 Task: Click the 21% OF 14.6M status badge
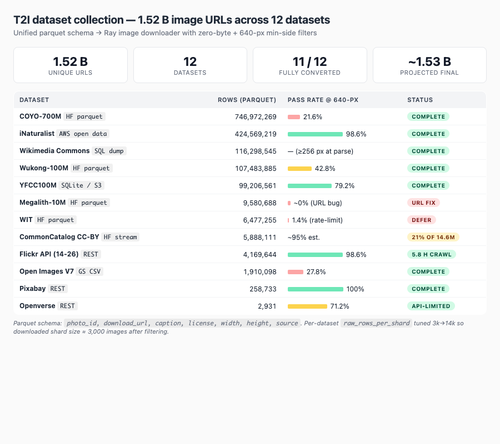(433, 237)
